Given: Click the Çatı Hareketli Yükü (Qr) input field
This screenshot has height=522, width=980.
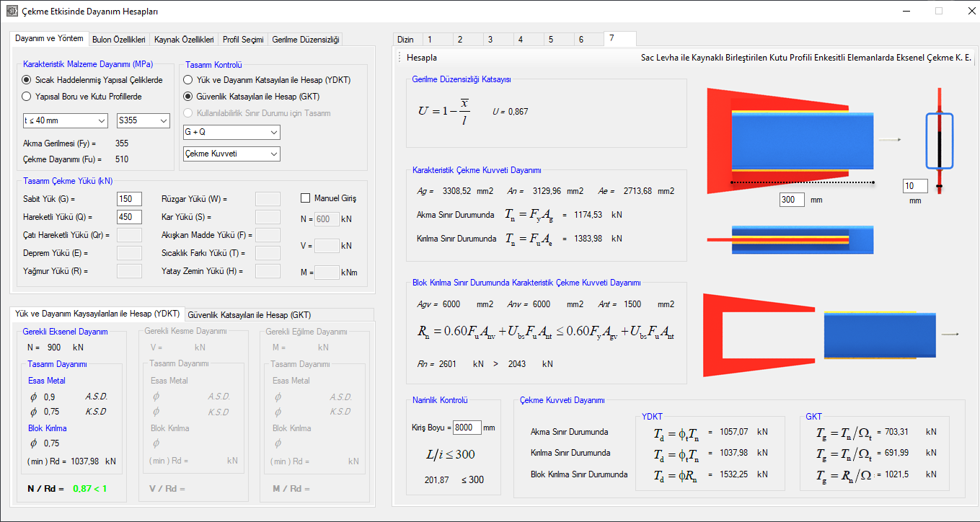Looking at the screenshot, I should (x=129, y=235).
